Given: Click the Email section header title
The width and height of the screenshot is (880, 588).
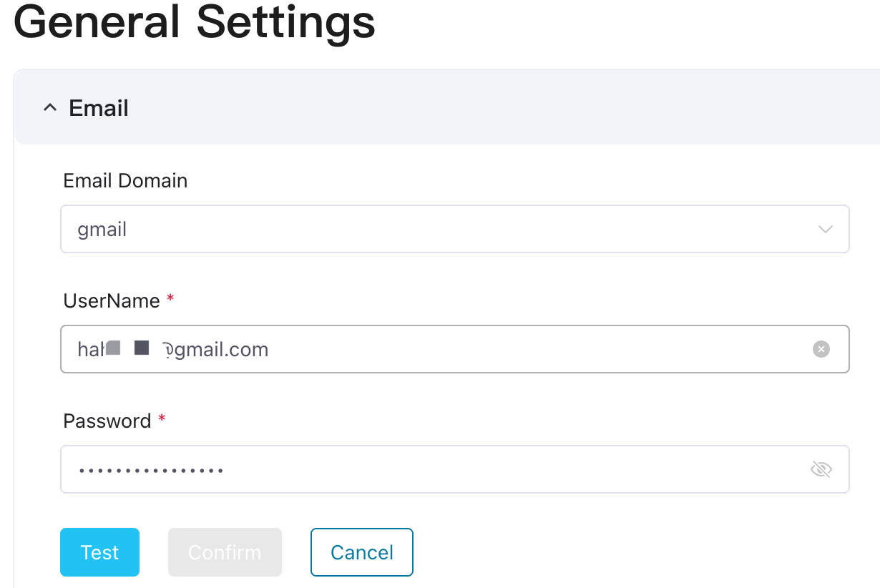Looking at the screenshot, I should 99,108.
